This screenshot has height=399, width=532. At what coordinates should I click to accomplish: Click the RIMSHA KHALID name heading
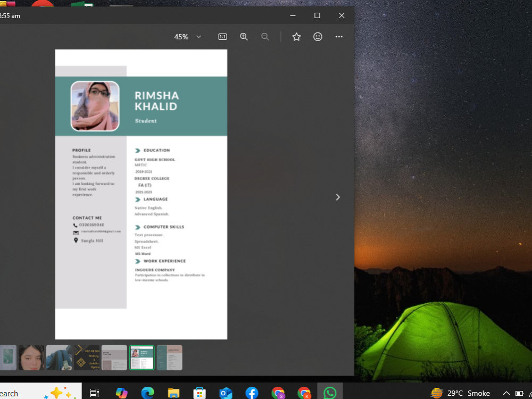point(157,101)
